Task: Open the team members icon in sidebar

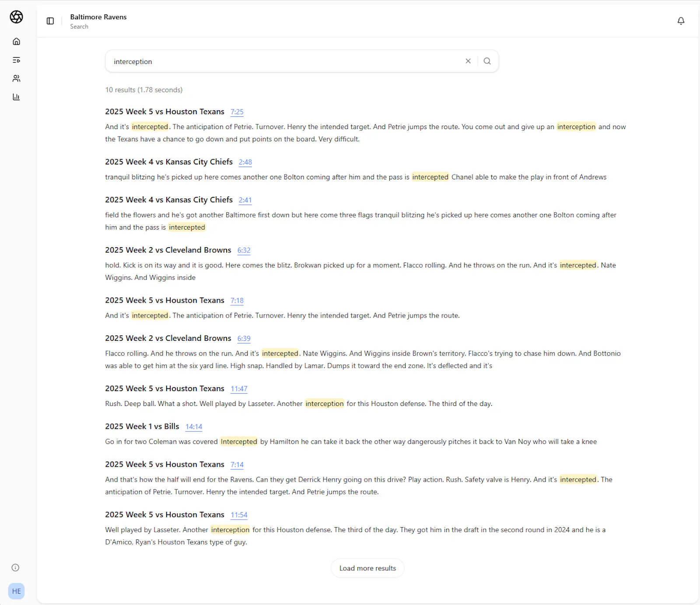Action: (16, 78)
